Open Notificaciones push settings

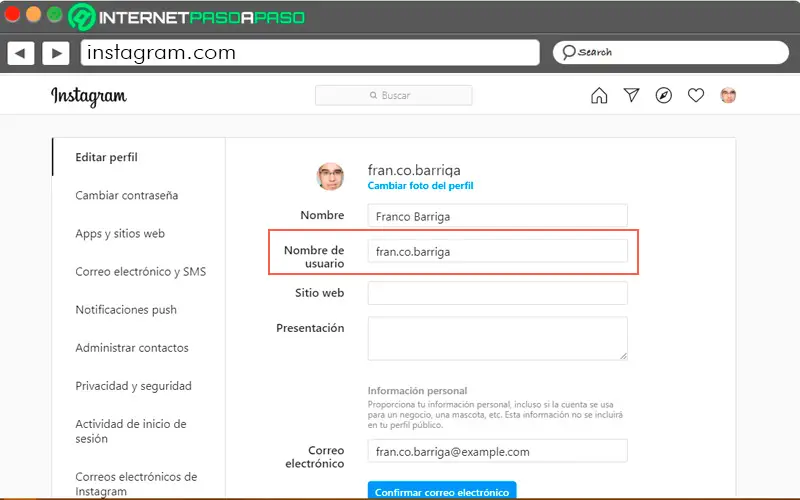click(126, 310)
